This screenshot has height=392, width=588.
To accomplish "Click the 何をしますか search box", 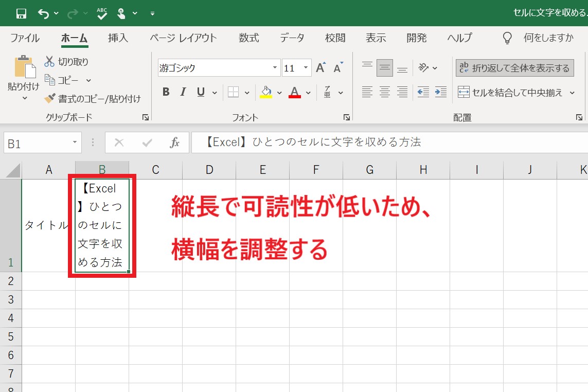I will coord(548,38).
